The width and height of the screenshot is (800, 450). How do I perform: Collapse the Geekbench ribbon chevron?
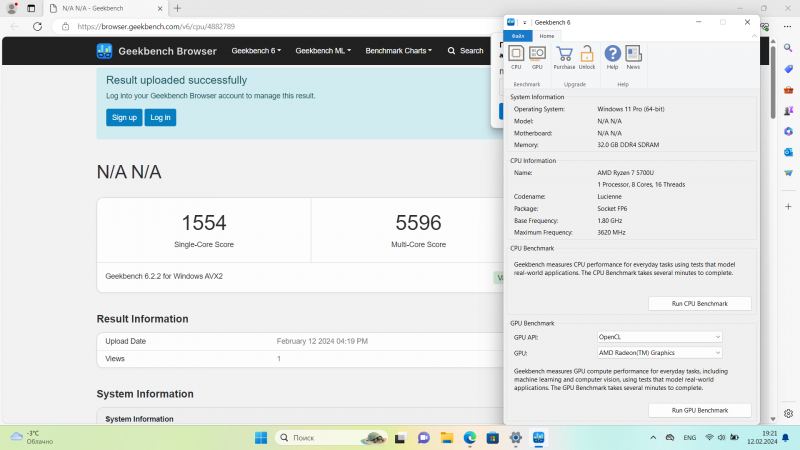tap(754, 36)
